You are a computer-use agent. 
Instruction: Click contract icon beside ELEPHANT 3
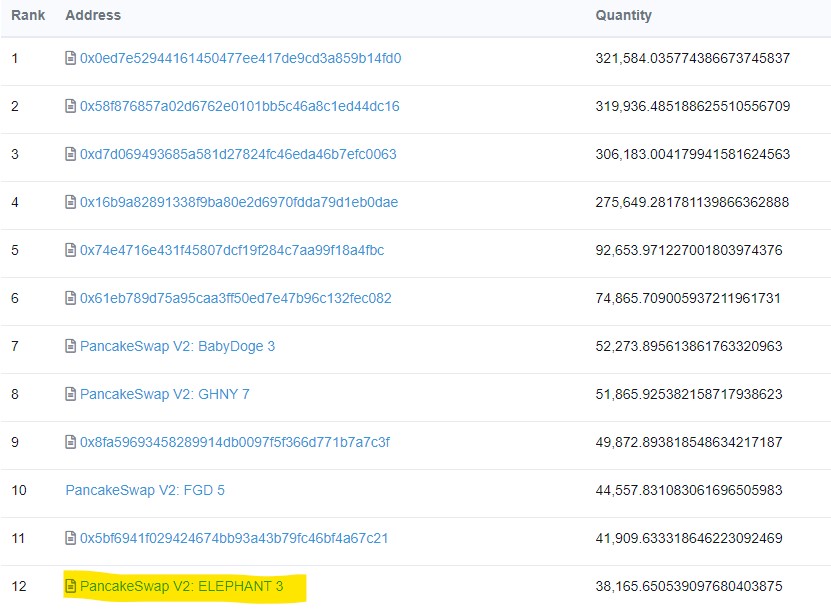tap(70, 586)
